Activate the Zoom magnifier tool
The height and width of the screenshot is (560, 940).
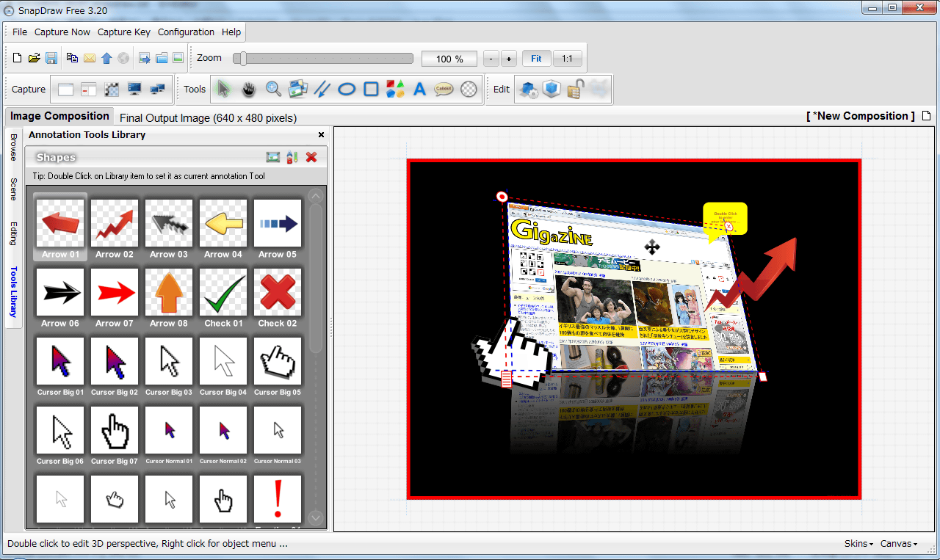pyautogui.click(x=273, y=90)
